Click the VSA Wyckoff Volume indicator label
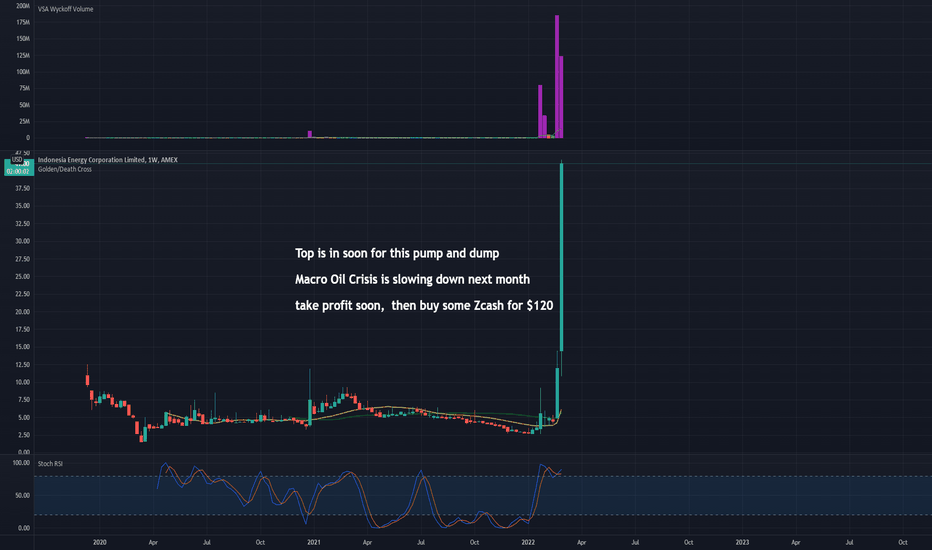Image resolution: width=932 pixels, height=550 pixels. click(65, 9)
